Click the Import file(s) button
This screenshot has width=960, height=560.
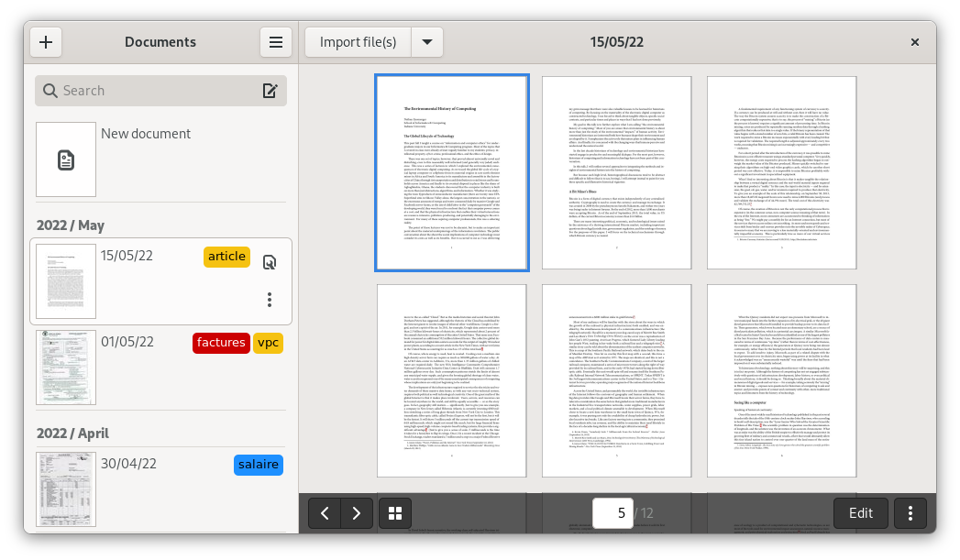pyautogui.click(x=358, y=42)
